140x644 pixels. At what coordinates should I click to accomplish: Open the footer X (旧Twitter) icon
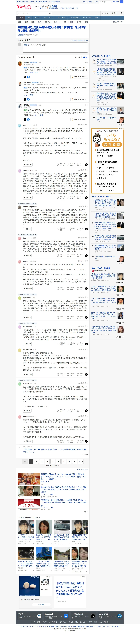point(93,616)
